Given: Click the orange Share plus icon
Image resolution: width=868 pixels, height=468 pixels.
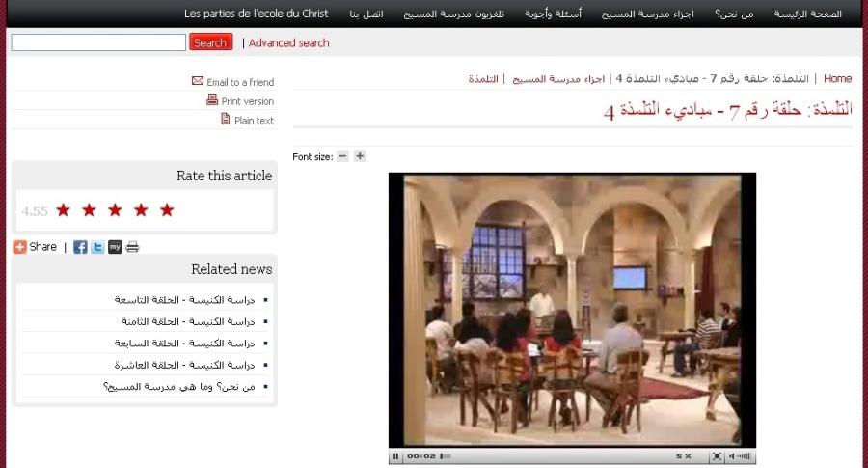Looking at the screenshot, I should pos(20,247).
